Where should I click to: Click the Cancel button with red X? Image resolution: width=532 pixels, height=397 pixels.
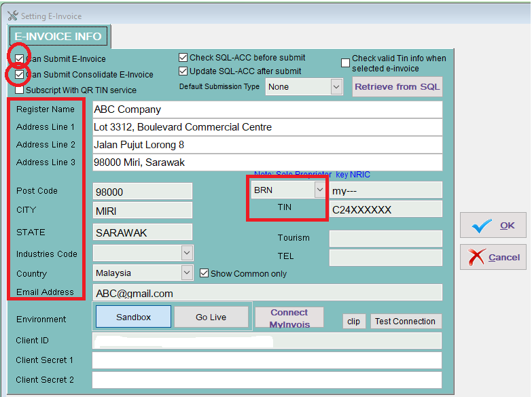click(x=493, y=257)
